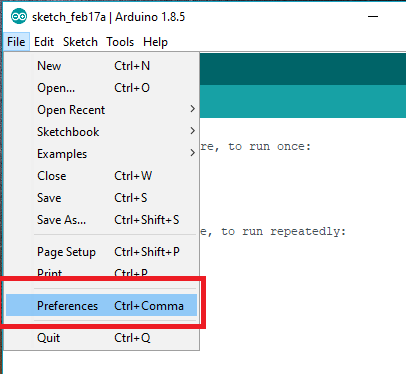
Task: Choose the Save As... entry
Action: click(x=101, y=220)
